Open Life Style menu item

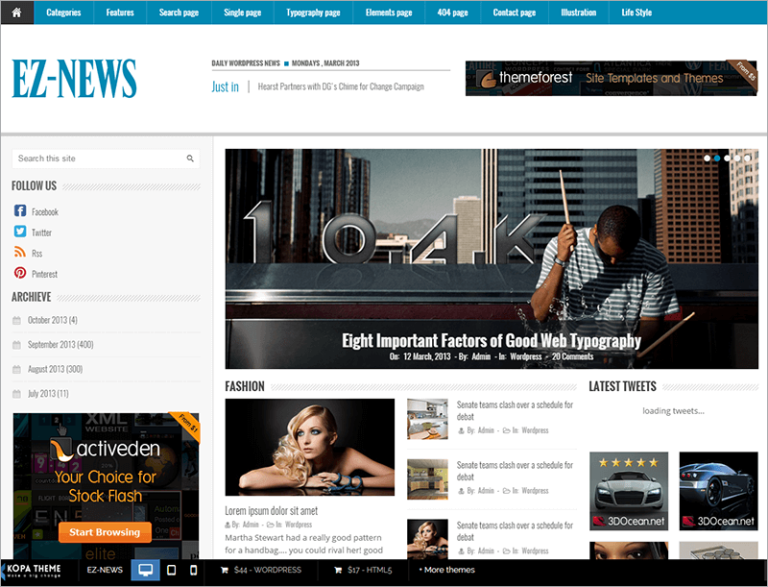pos(637,12)
